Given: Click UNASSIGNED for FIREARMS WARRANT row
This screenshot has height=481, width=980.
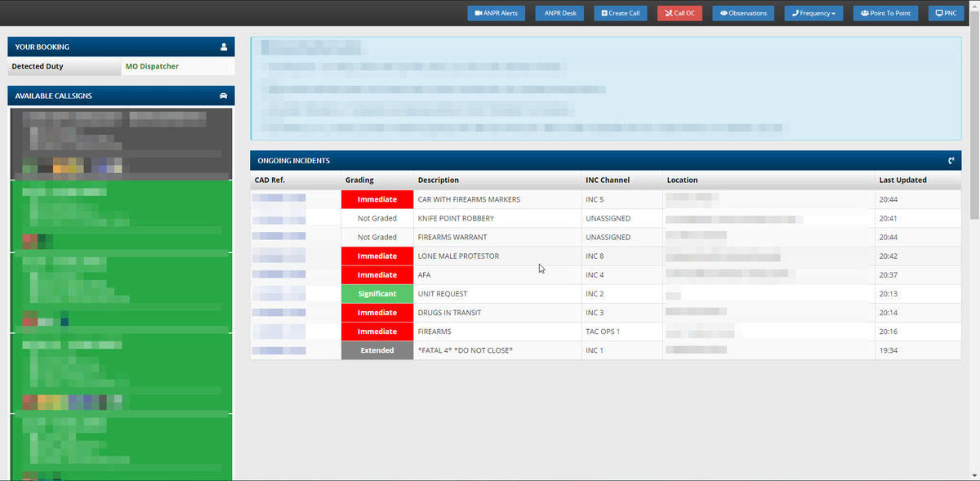Looking at the screenshot, I should [x=608, y=237].
